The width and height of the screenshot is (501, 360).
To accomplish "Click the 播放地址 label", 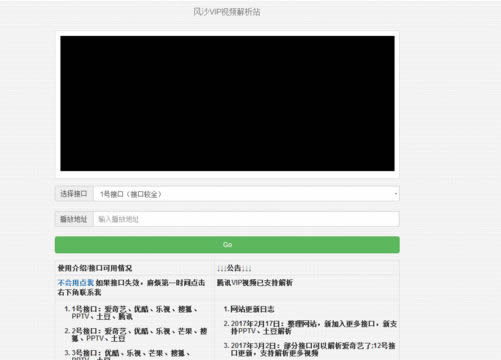I will pyautogui.click(x=74, y=219).
